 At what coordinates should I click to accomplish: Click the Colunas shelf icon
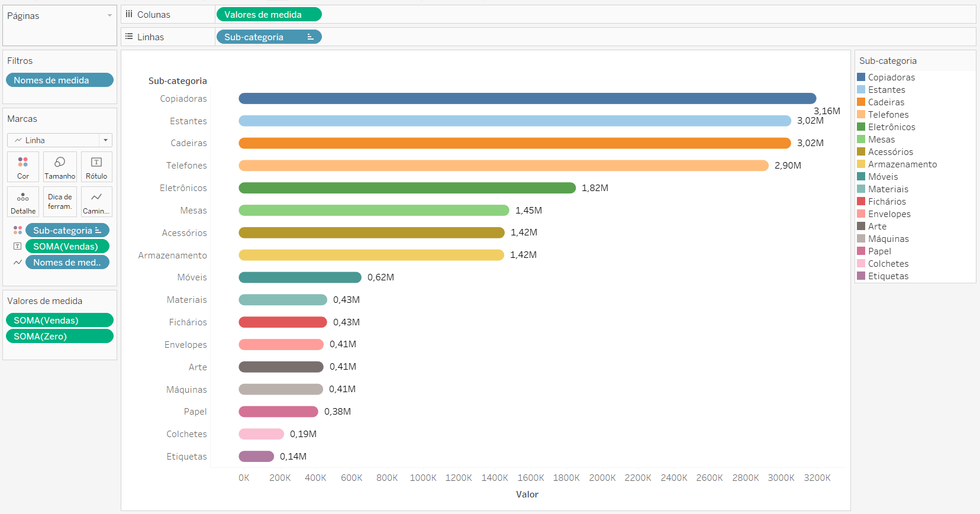tap(129, 14)
